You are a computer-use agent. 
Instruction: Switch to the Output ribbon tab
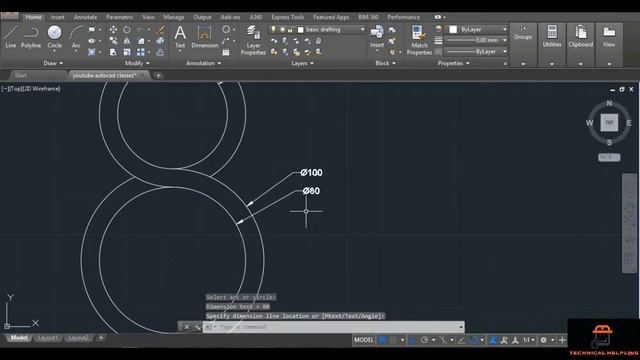coord(202,17)
